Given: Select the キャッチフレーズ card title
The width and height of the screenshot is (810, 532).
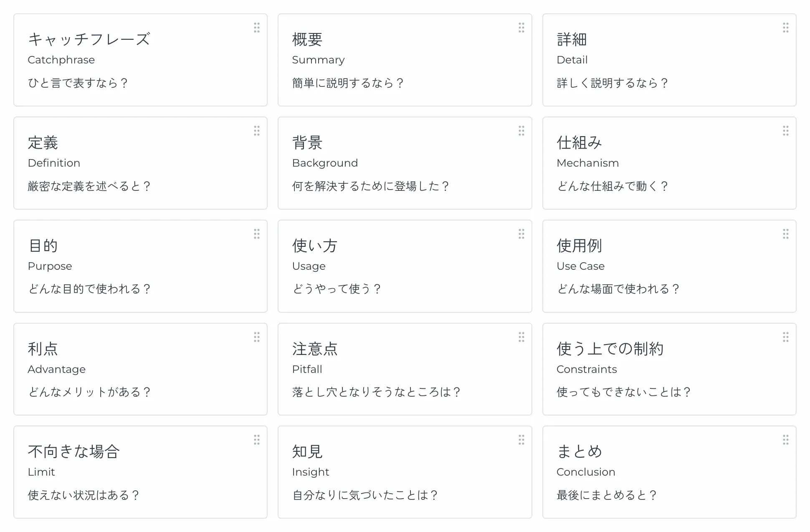Looking at the screenshot, I should coord(89,39).
